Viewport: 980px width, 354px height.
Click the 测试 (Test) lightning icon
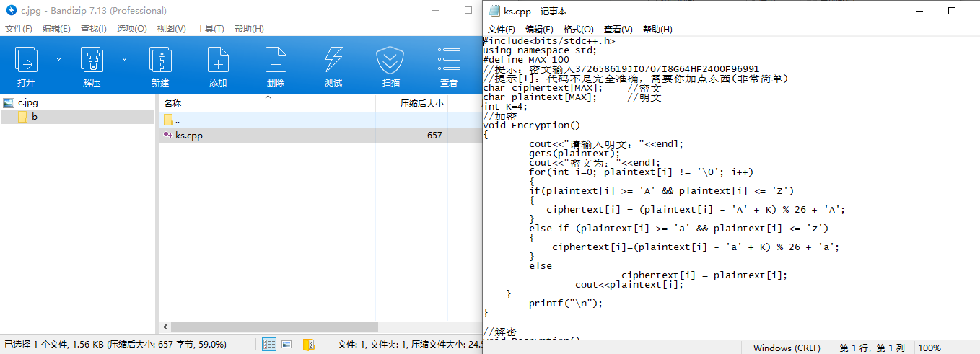click(333, 60)
